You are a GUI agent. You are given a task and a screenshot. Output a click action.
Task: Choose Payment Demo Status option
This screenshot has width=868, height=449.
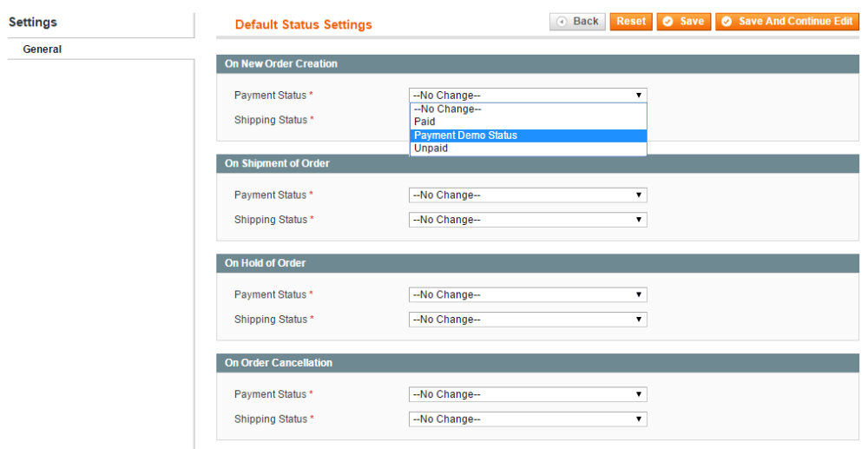coord(465,135)
